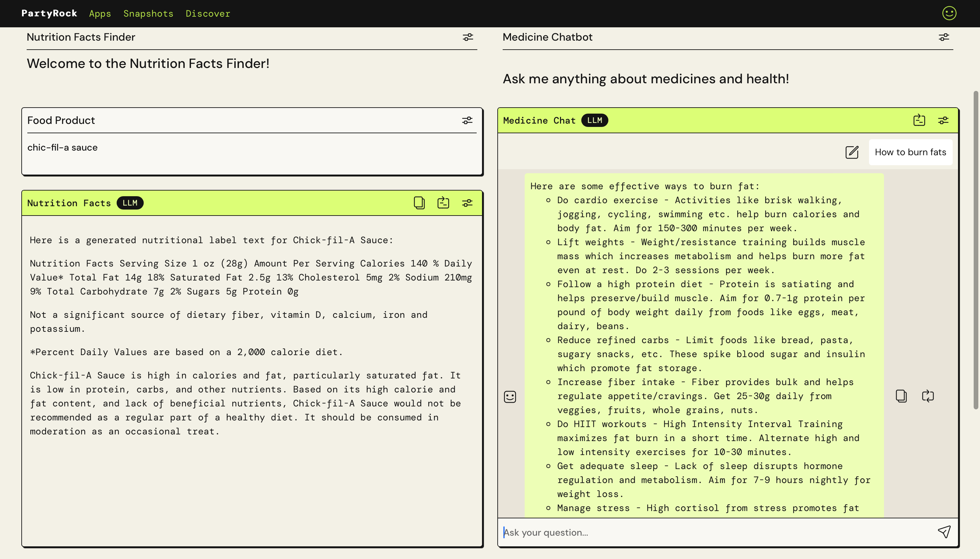
Task: Open the user profile smiley icon
Action: (x=948, y=13)
